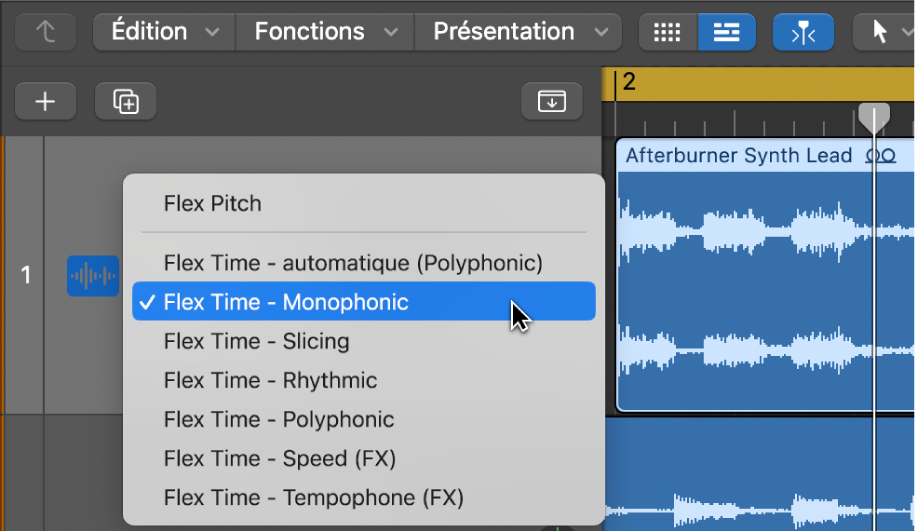
Task: Expand the Présentation dropdown menu
Action: [x=519, y=32]
